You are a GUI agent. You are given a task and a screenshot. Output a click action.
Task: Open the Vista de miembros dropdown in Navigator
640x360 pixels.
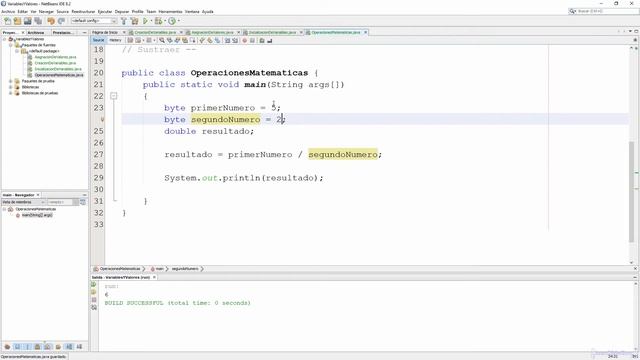coord(23,202)
